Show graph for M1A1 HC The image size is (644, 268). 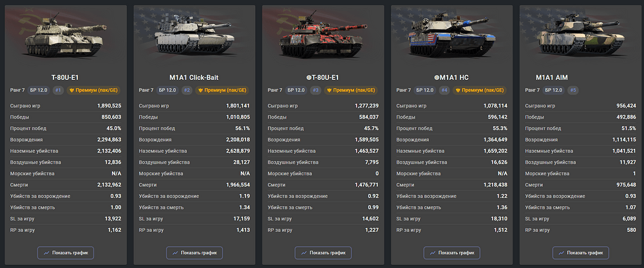click(451, 253)
